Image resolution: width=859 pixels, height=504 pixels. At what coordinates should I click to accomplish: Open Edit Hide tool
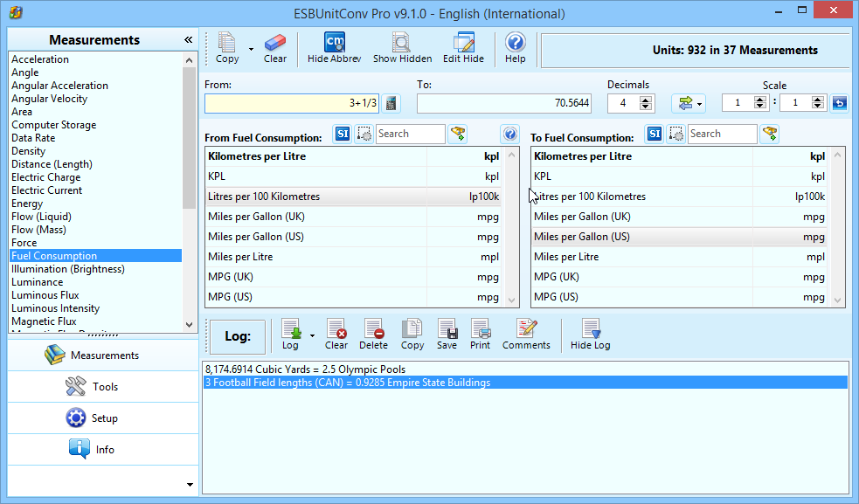coord(463,48)
